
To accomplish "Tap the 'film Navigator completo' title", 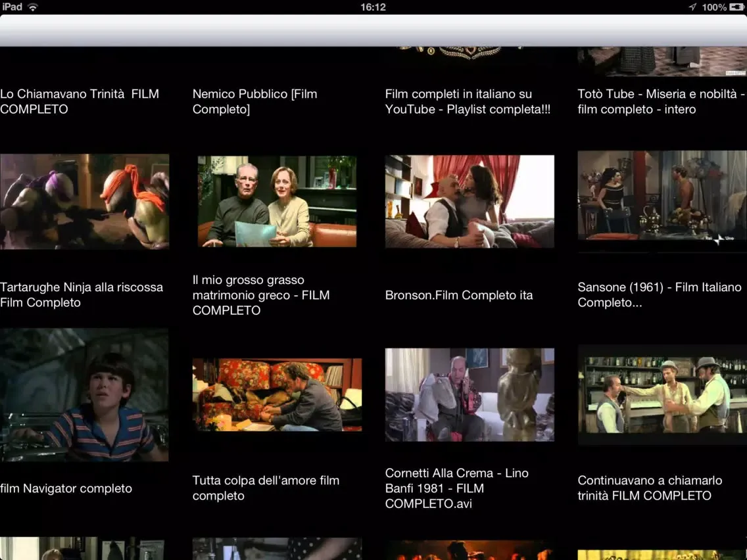I will [66, 488].
